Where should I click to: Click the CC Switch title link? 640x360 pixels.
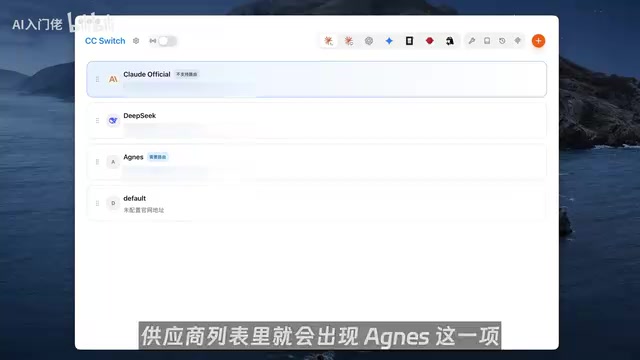click(105, 41)
